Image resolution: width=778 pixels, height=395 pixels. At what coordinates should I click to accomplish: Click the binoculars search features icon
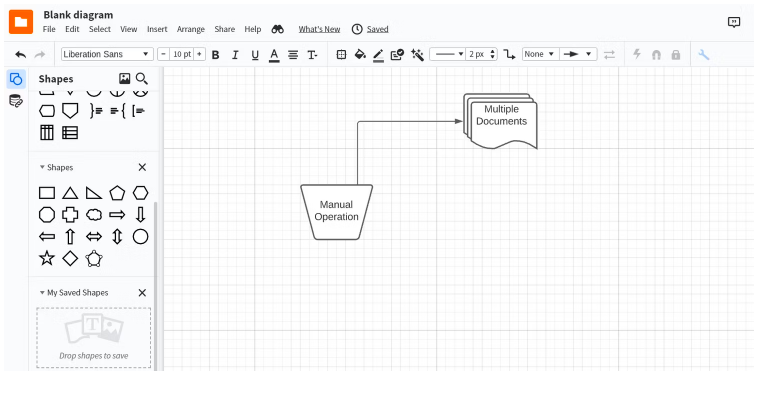tap(277, 29)
